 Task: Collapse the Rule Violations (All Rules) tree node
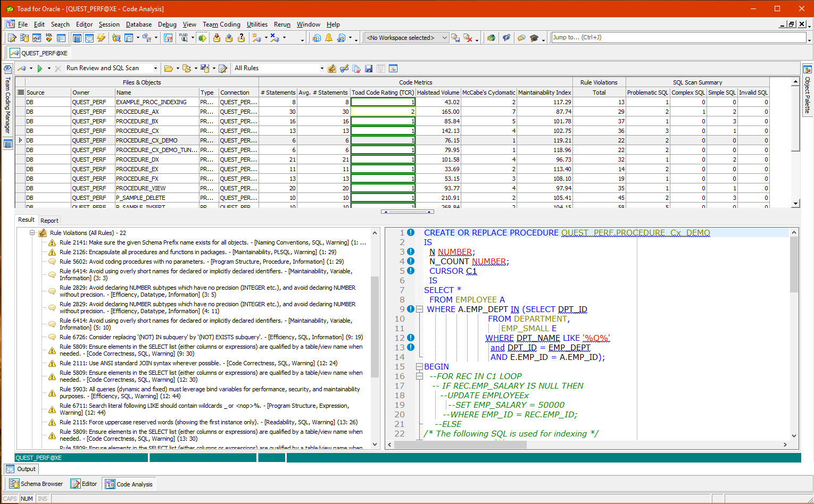pyautogui.click(x=32, y=233)
